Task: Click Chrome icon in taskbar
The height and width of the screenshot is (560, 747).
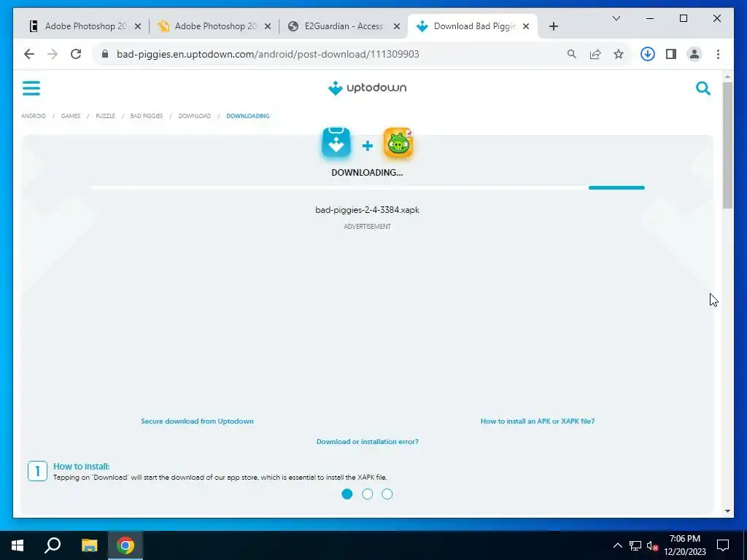Action: pos(125,545)
